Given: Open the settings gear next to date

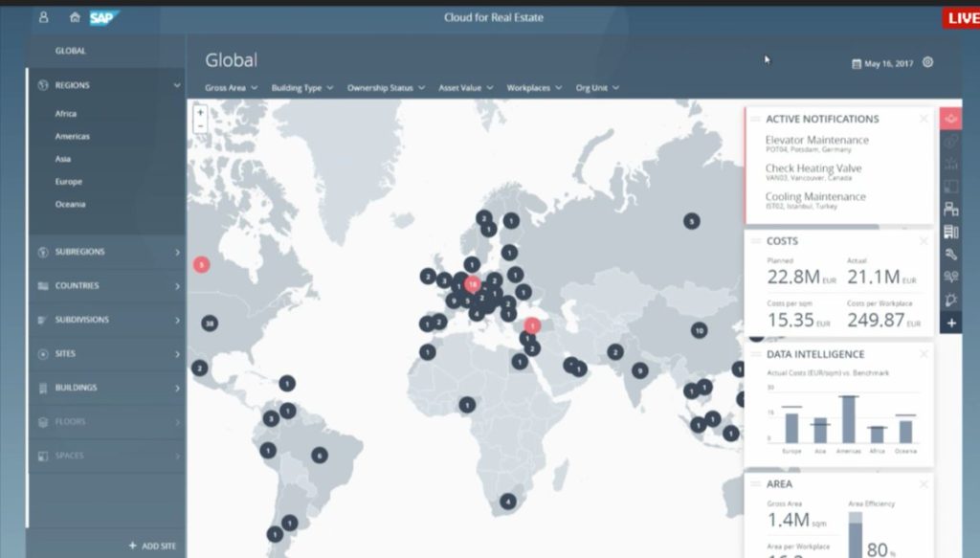Looking at the screenshot, I should tap(928, 62).
